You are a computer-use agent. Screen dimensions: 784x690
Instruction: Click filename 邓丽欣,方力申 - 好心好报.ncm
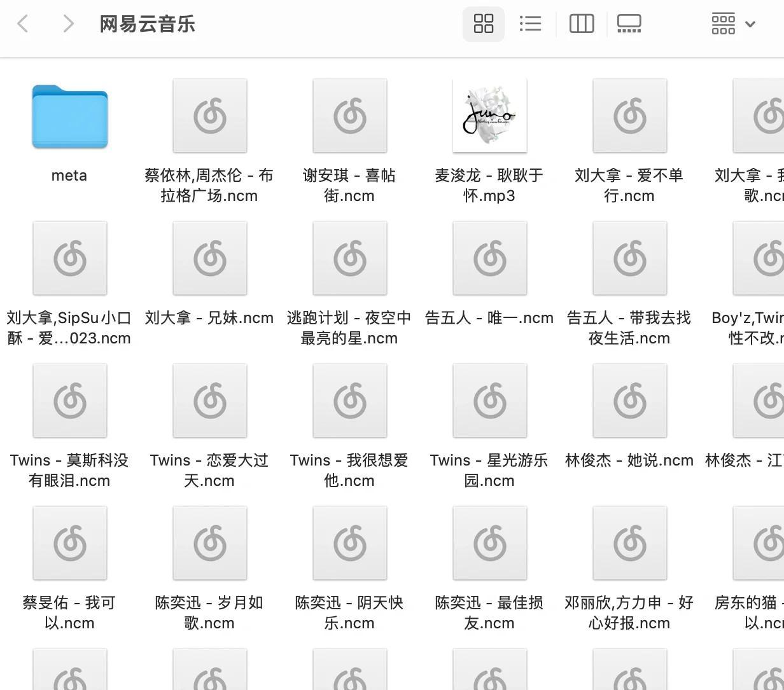[629, 612]
